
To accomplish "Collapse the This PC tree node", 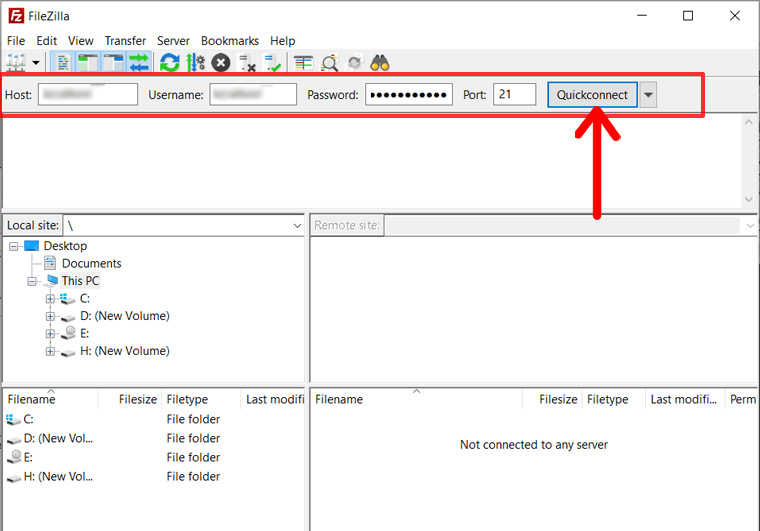I will [32, 281].
